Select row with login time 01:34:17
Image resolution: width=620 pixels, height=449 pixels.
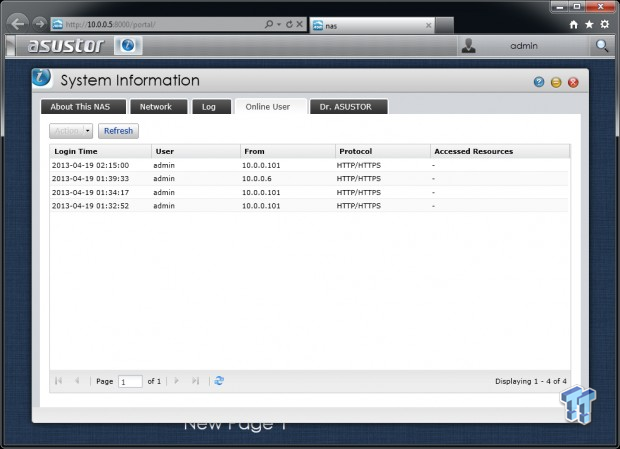310,192
